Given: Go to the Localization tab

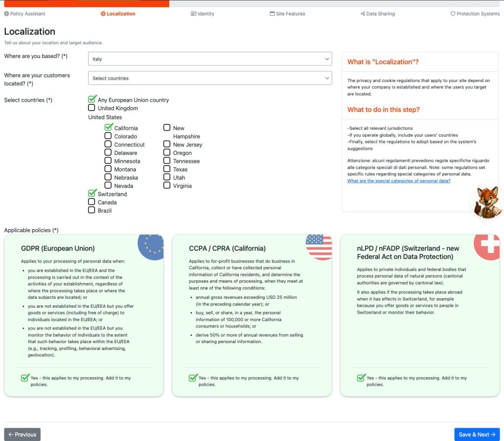Looking at the screenshot, I should click(x=118, y=14).
